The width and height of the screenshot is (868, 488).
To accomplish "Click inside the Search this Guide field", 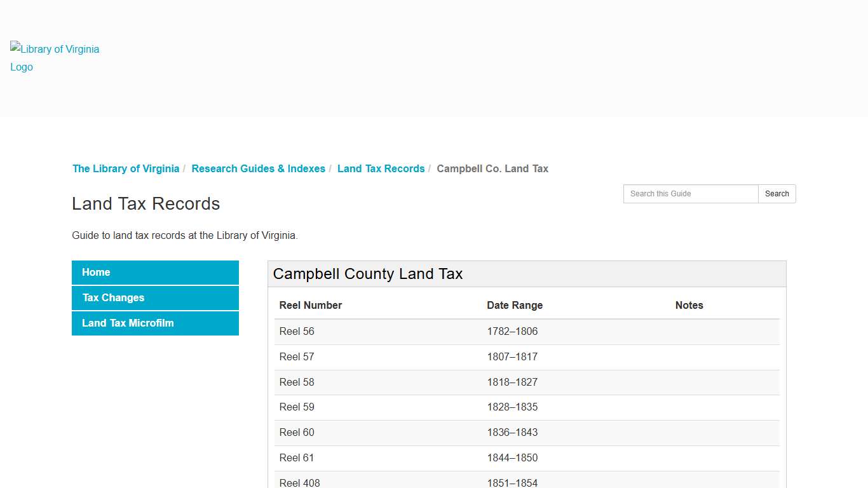I will [x=690, y=194].
